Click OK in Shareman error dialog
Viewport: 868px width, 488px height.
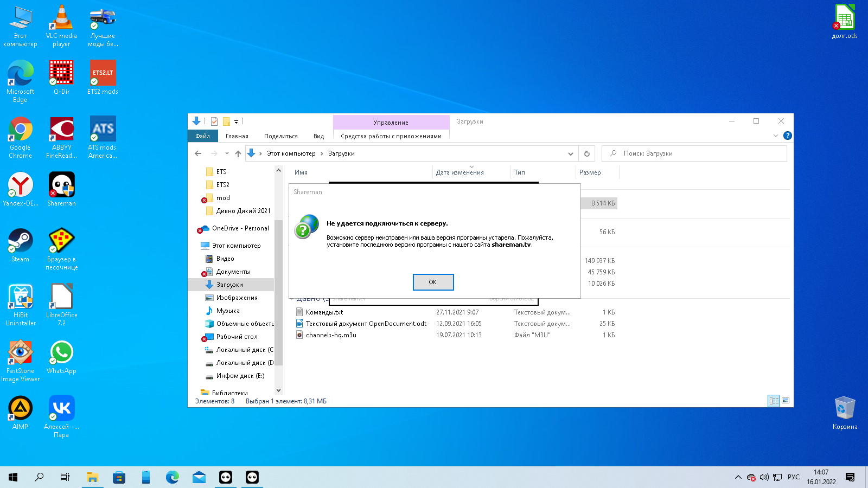(433, 282)
